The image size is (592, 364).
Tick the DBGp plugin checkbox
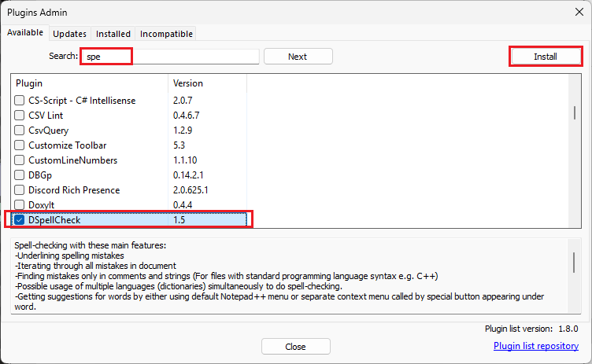point(20,175)
